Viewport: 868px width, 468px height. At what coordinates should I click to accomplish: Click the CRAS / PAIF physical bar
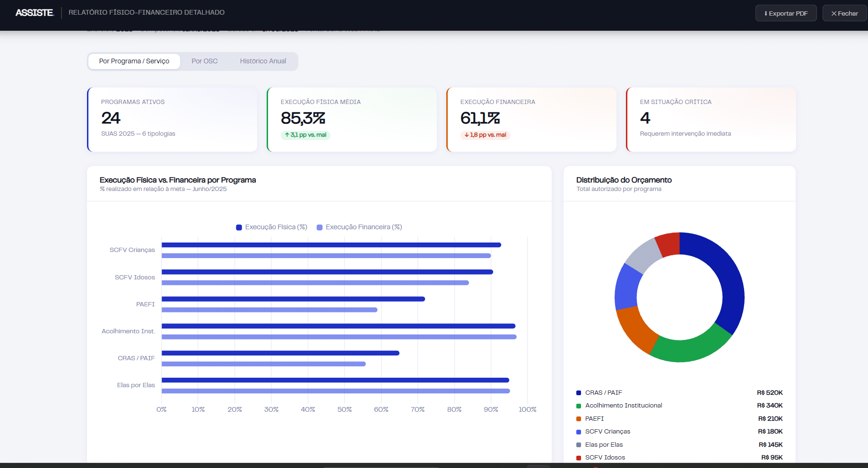[x=280, y=353]
